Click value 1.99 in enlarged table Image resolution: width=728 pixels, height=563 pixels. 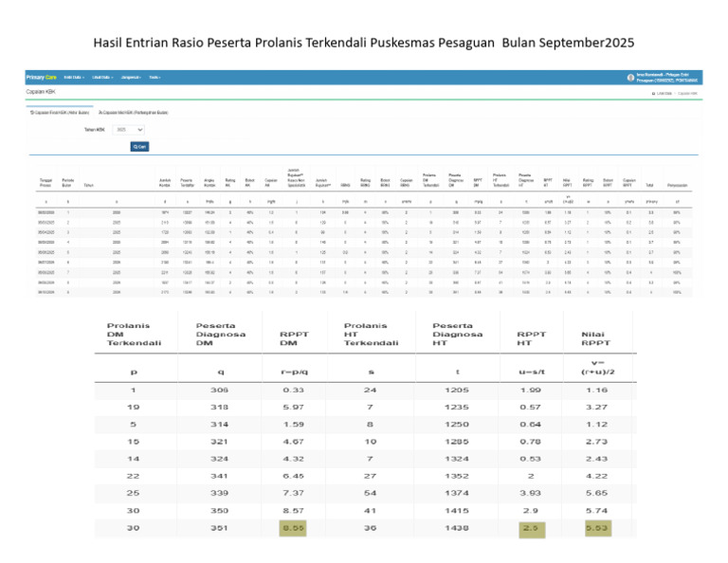click(x=530, y=390)
